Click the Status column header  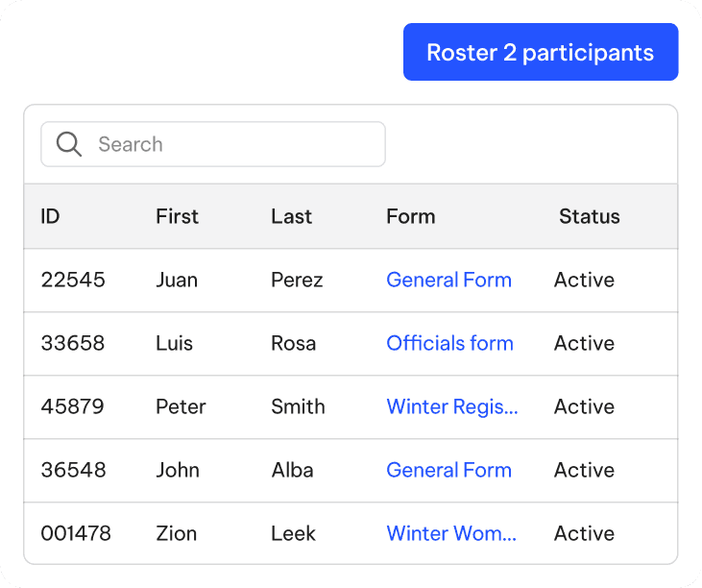tap(590, 216)
